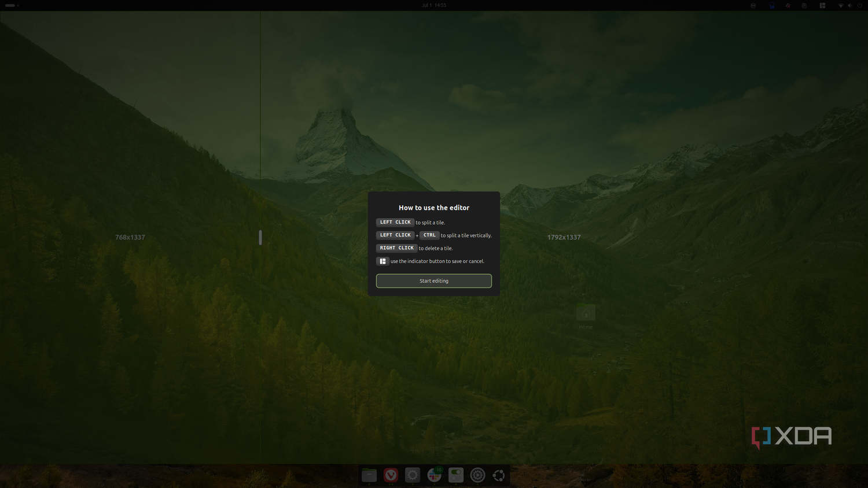Screen dimensions: 868x488
Task: Click the tiling layout indicator in top bar
Action: [x=822, y=5]
